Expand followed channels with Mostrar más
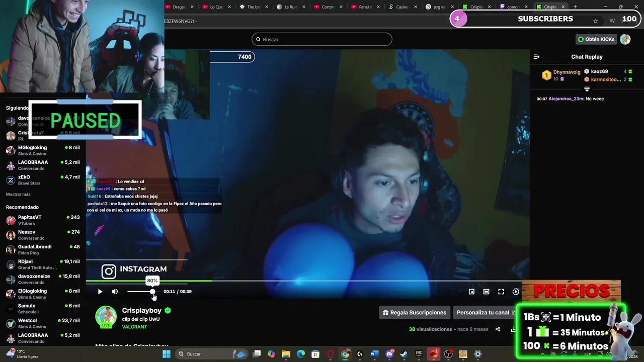The image size is (644, 362). click(x=18, y=195)
